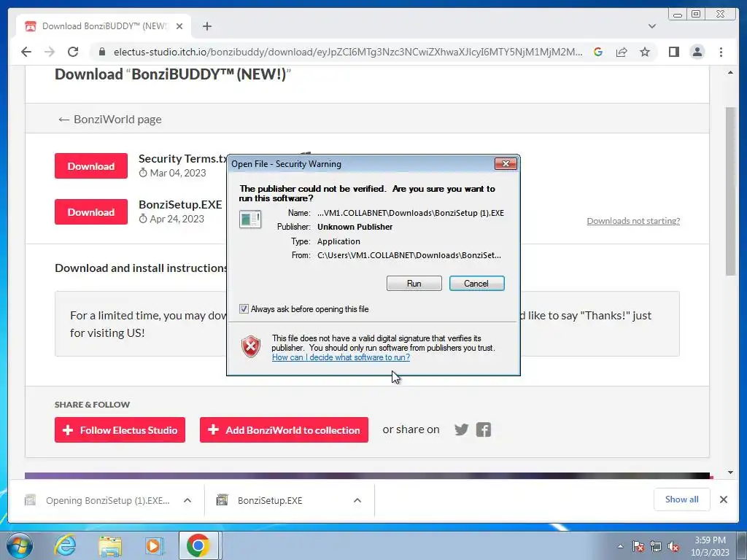Select the Download BonziBUDDY tab

104,26
